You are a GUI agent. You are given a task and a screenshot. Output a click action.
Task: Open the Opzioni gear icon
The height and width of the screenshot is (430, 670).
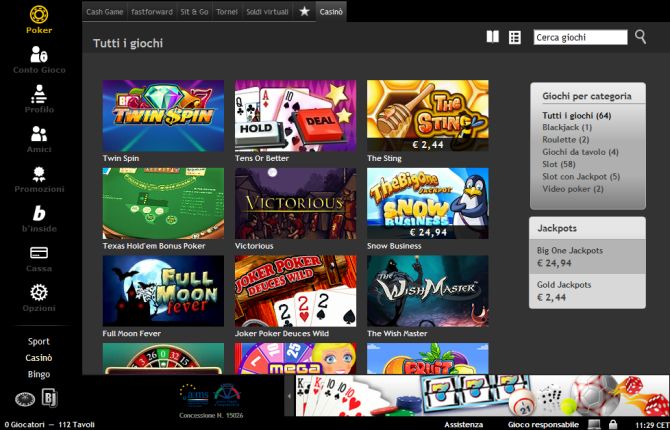click(x=39, y=293)
